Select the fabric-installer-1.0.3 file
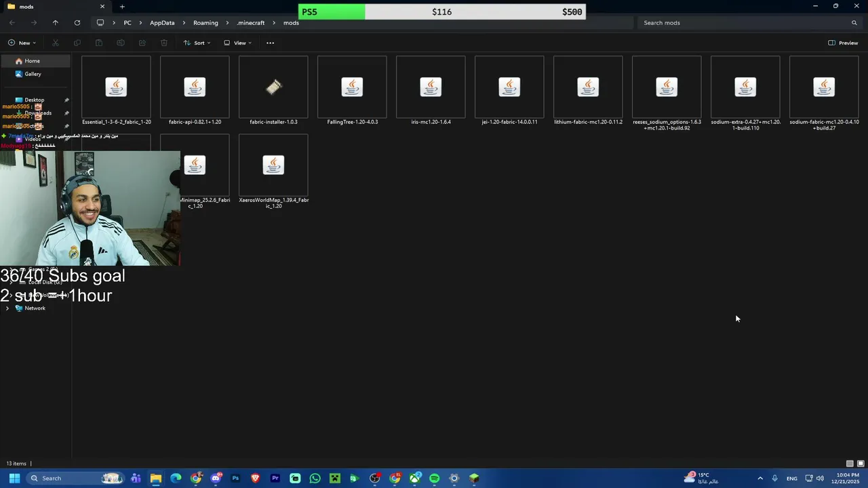 [273, 91]
